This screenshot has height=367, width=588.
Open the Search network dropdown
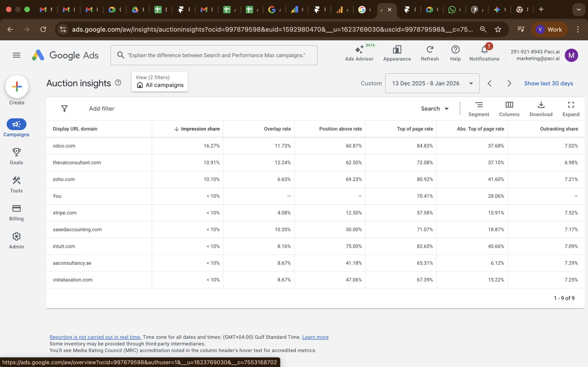tap(435, 108)
